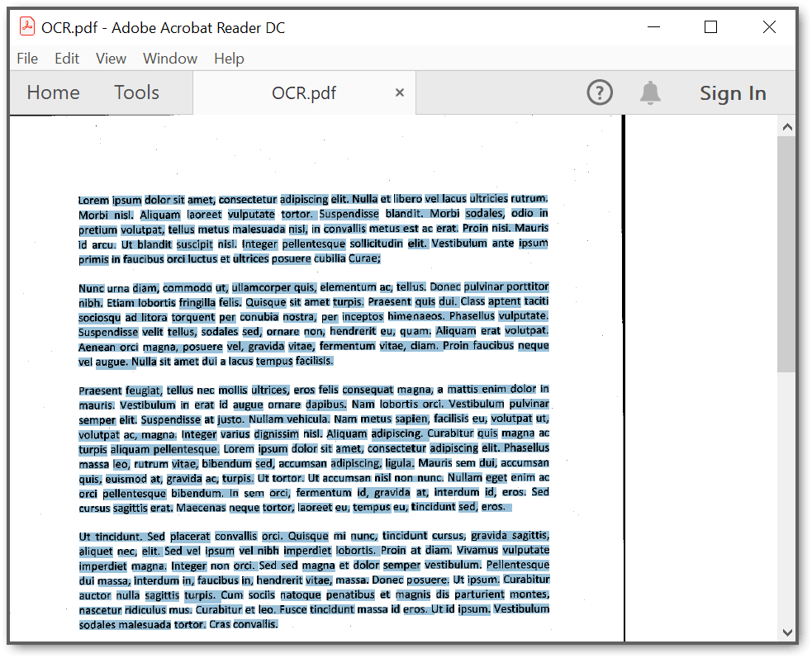Viewport: 812px width, 658px height.
Task: Click the Sign In button
Action: 733,92
